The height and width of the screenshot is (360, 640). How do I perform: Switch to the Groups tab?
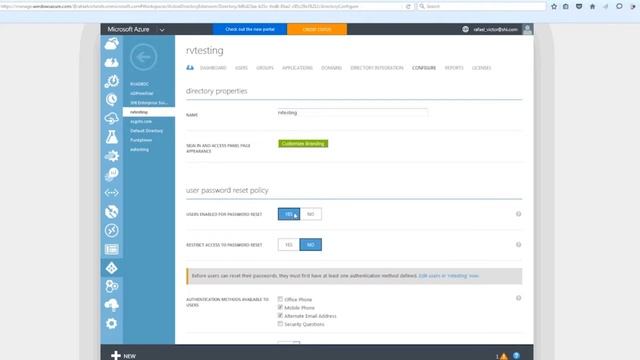pyautogui.click(x=265, y=68)
